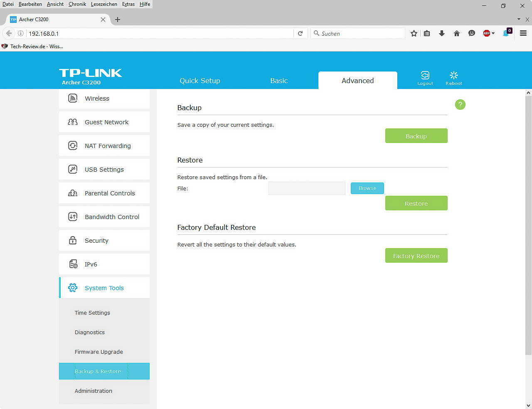This screenshot has width=532, height=409.
Task: Open the green help question mark
Action: [x=460, y=105]
